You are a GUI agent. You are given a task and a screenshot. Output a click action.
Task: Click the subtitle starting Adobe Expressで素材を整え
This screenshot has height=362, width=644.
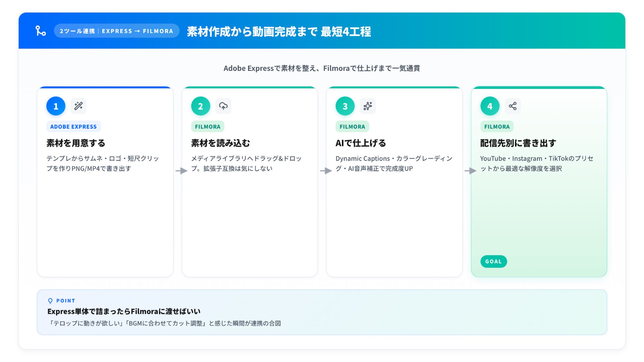[322, 68]
